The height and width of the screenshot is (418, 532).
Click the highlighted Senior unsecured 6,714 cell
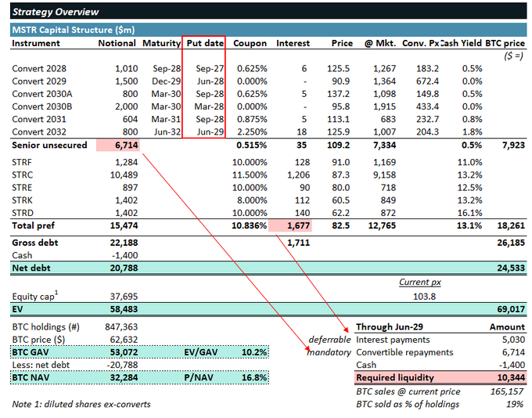click(117, 145)
